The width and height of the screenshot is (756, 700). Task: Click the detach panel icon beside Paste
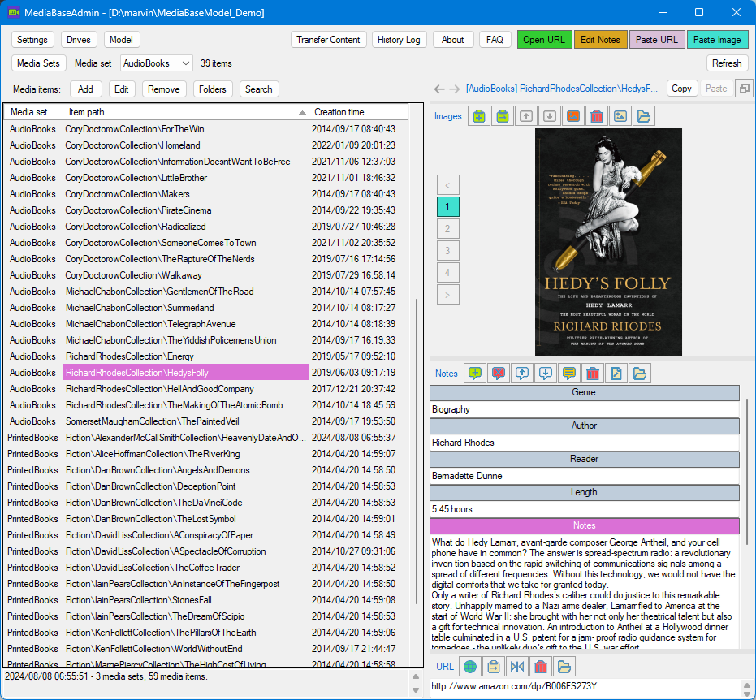[x=745, y=89]
